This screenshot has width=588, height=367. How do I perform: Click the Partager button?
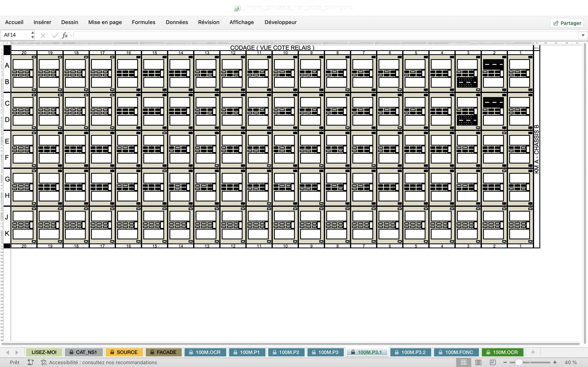(567, 23)
